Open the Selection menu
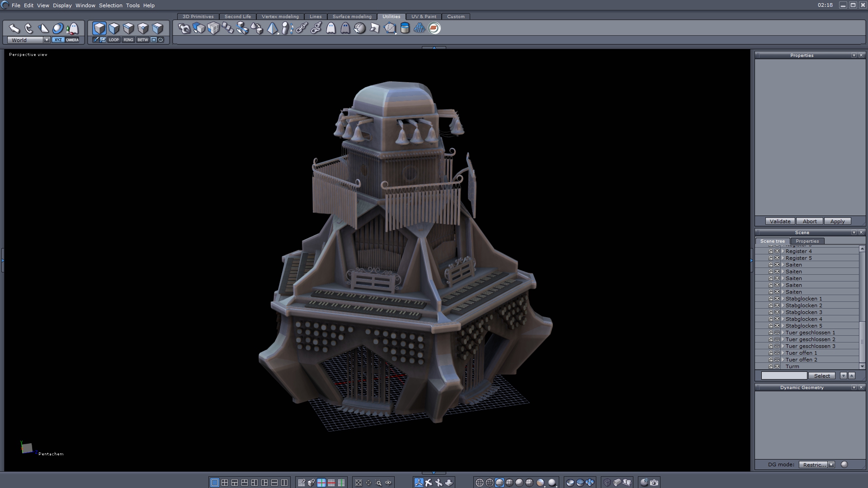The height and width of the screenshot is (488, 868). 110,5
